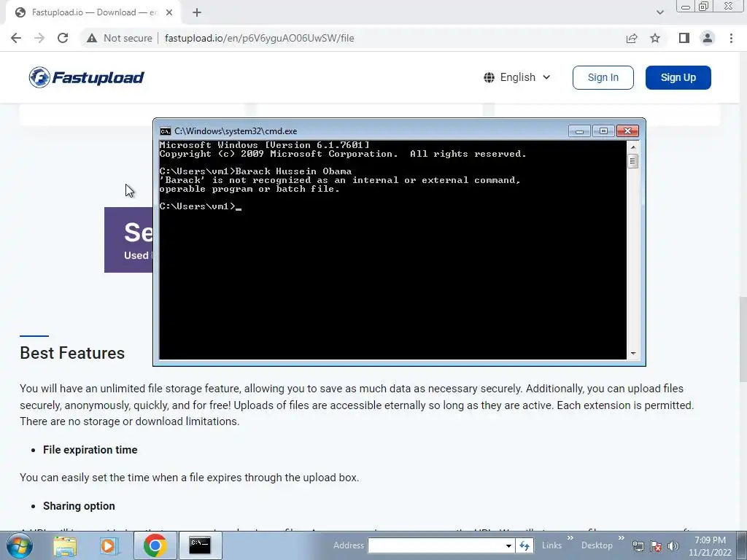
Task: Click the cmd scrollbar down arrow
Action: point(632,354)
